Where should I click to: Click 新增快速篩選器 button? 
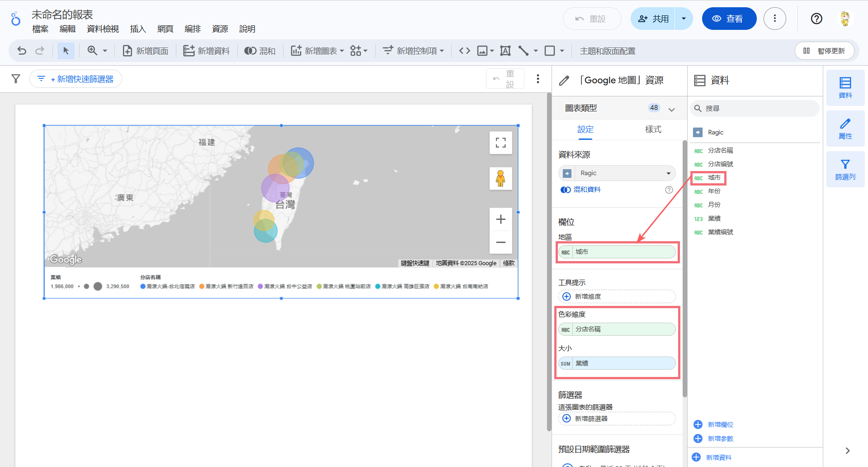click(76, 79)
